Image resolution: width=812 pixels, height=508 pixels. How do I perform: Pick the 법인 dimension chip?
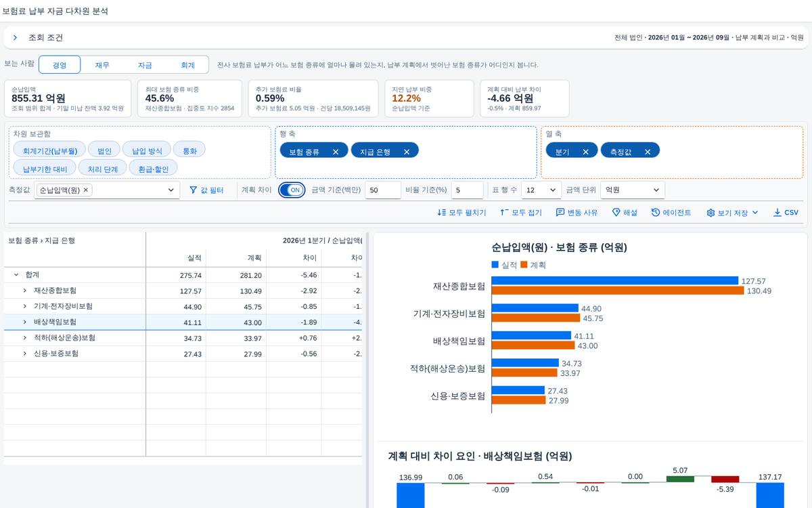click(104, 150)
